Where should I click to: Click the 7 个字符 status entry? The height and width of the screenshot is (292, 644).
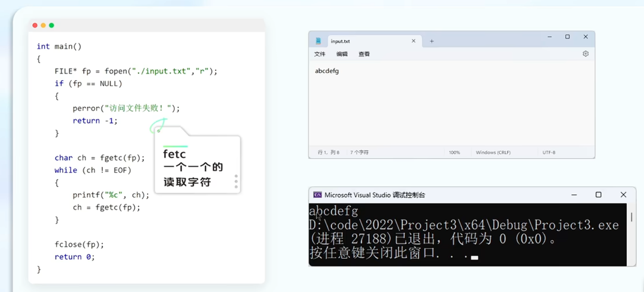pos(360,153)
